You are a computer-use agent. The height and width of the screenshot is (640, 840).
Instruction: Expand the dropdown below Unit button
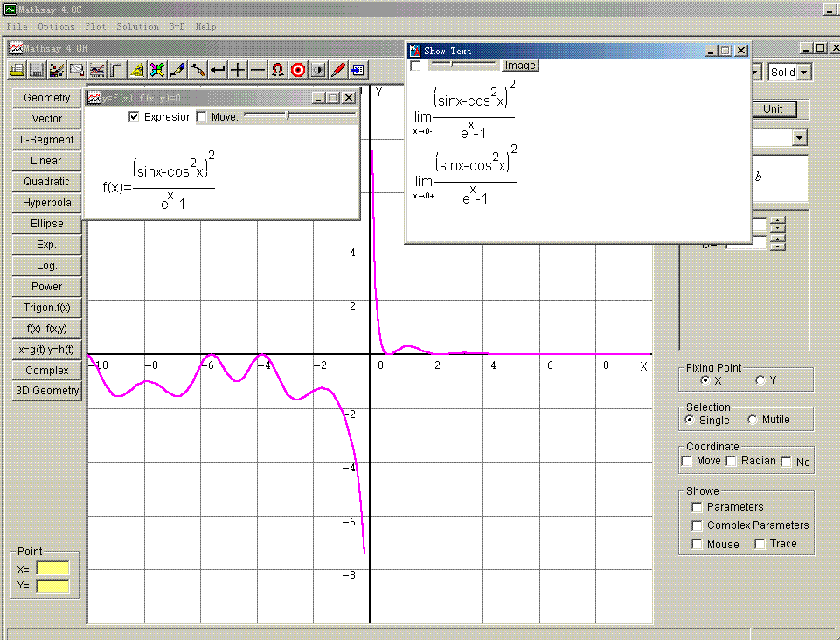(799, 138)
